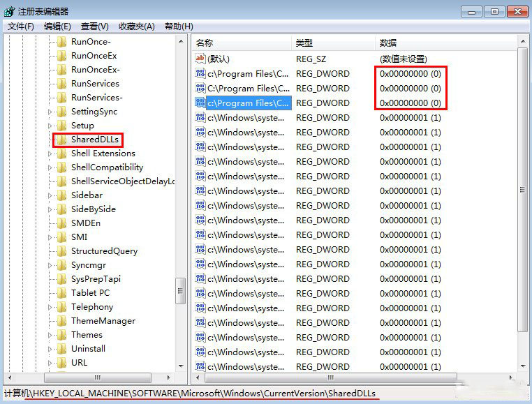The width and height of the screenshot is (532, 404).
Task: Click the (默认) string value icon
Action: (200, 59)
